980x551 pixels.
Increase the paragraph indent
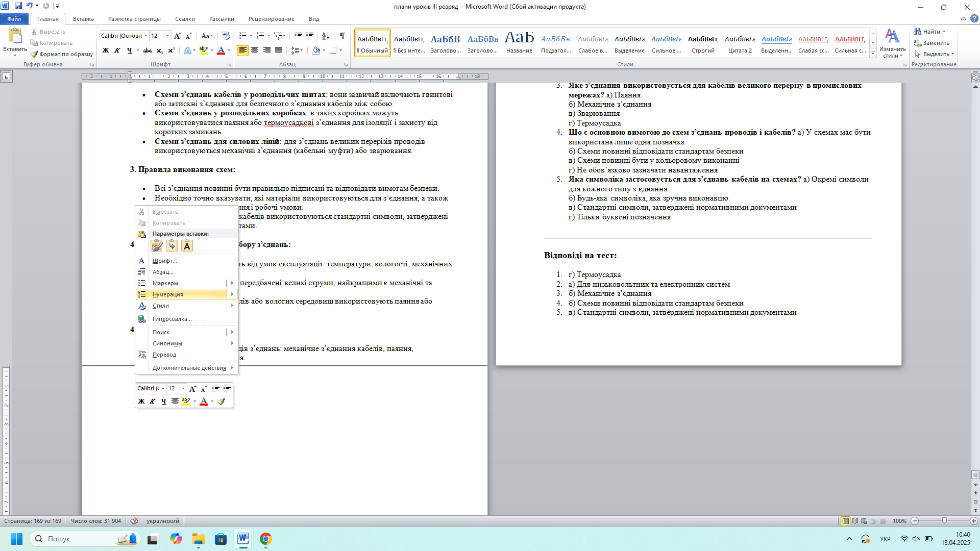point(310,36)
